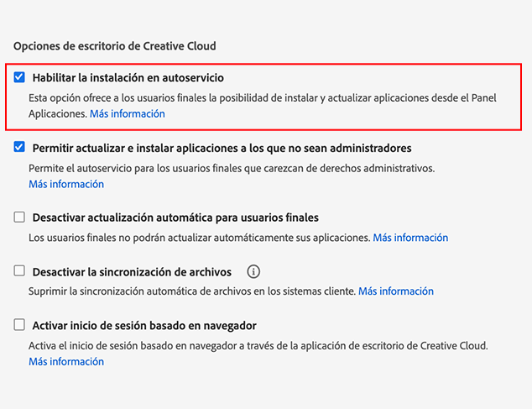This screenshot has width=532, height=409.
Task: Uncheck the Habilitar la instalación en autoservicio checkbox
Action: click(20, 77)
